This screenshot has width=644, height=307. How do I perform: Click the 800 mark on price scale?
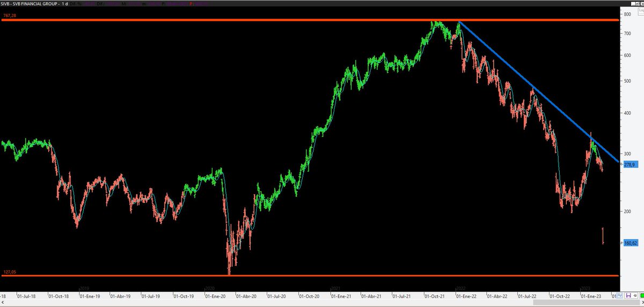coord(627,14)
